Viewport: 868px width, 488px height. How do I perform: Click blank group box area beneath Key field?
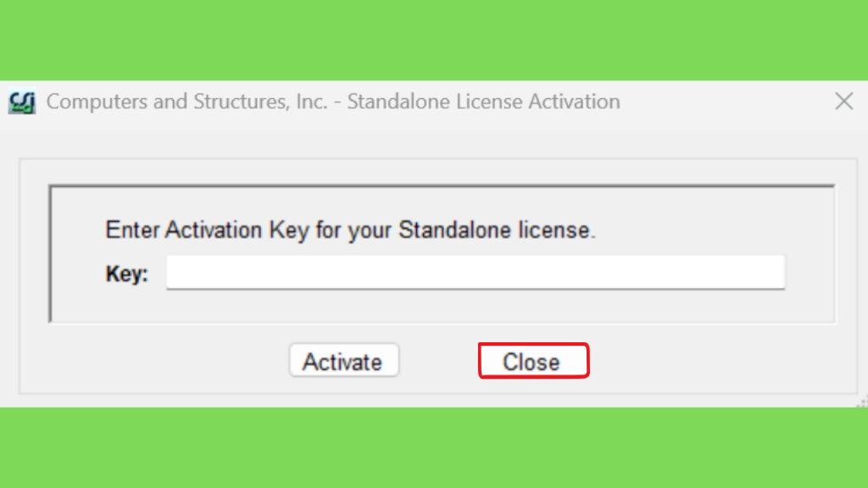tap(442, 305)
